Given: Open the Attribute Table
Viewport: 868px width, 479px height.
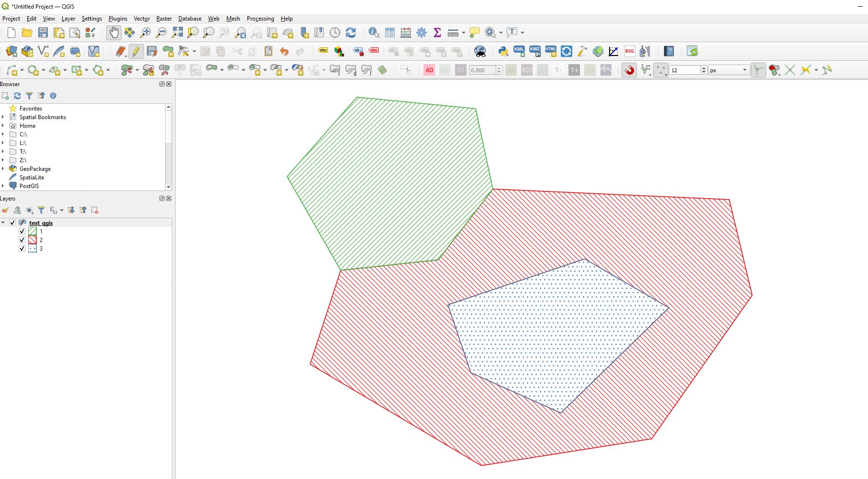Looking at the screenshot, I should [x=389, y=32].
